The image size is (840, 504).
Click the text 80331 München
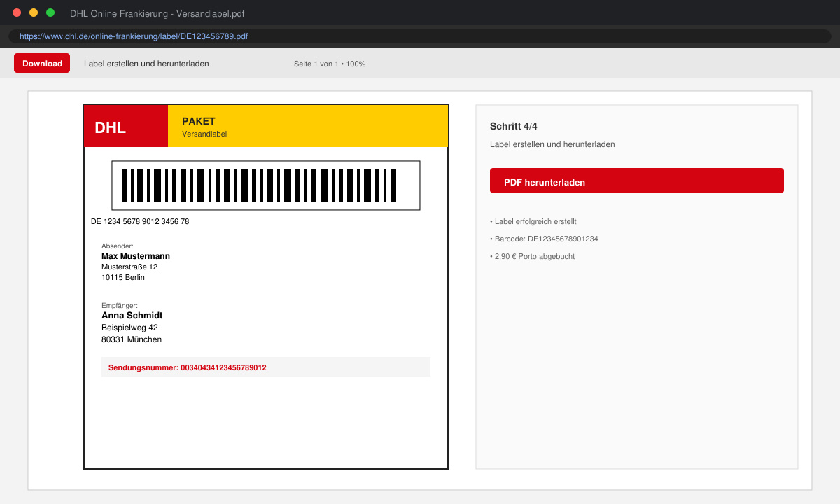132,339
